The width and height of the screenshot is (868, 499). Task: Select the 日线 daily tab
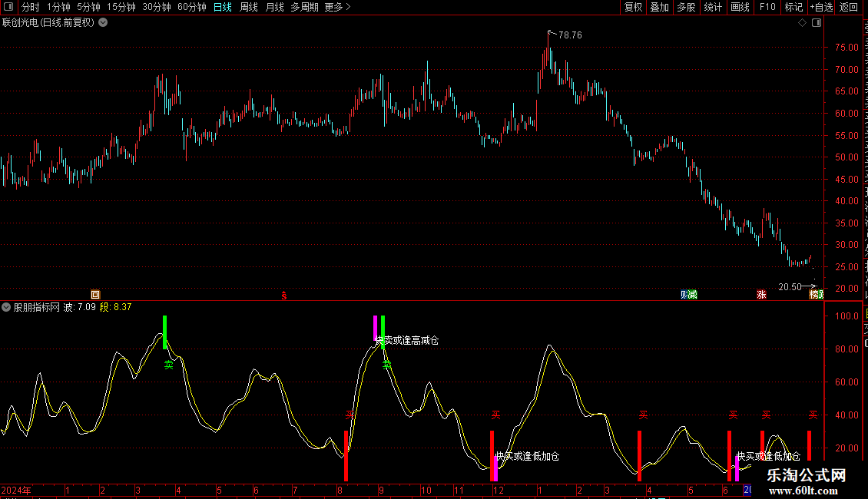[x=223, y=7]
